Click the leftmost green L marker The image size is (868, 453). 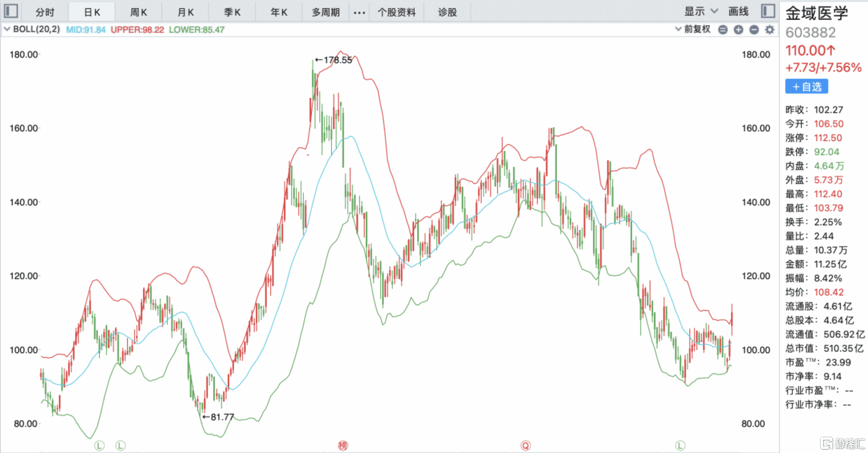tap(99, 445)
